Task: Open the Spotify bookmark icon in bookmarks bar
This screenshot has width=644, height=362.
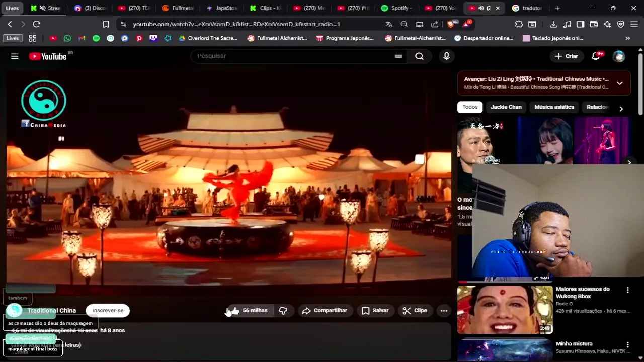Action: [96, 38]
